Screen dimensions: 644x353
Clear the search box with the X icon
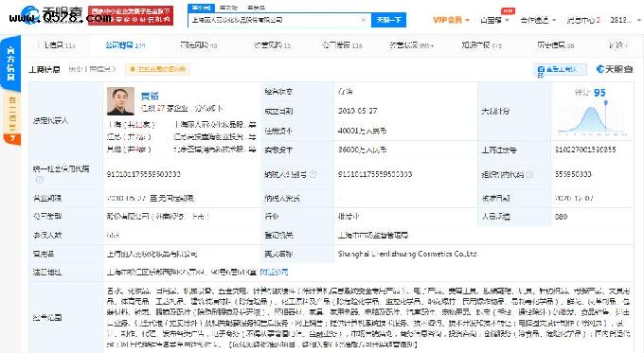(364, 20)
